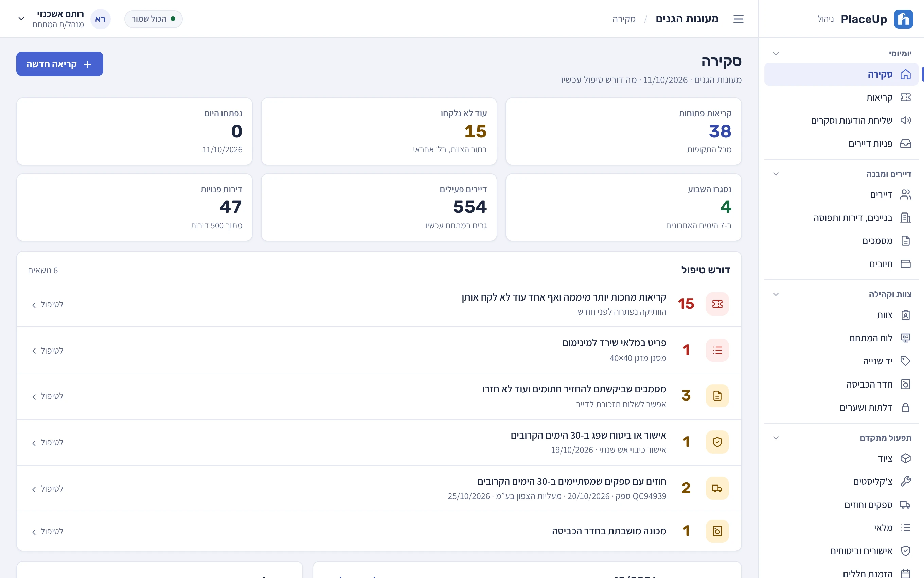Click סקירה breadcrumb in top bar
924x578 pixels.
point(624,19)
